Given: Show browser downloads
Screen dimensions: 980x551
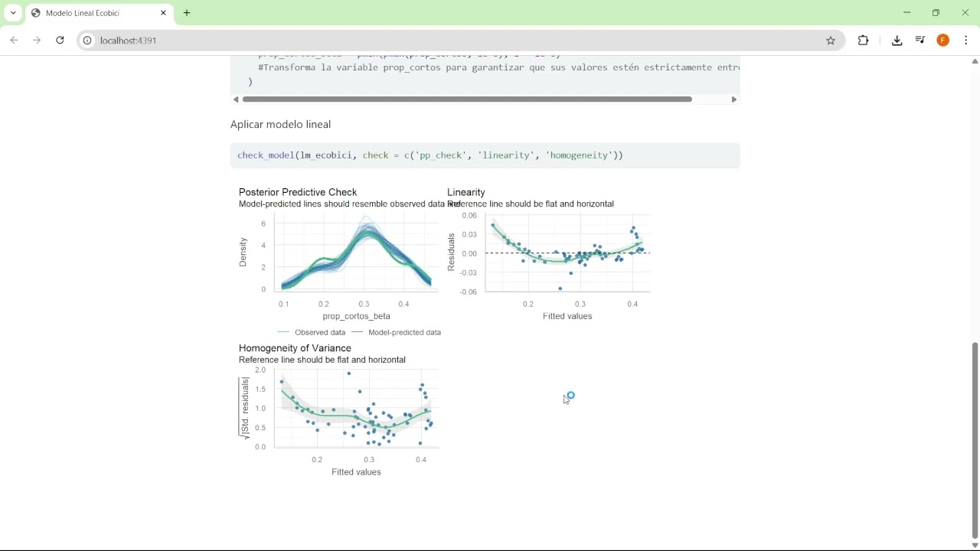Looking at the screenshot, I should [x=897, y=41].
